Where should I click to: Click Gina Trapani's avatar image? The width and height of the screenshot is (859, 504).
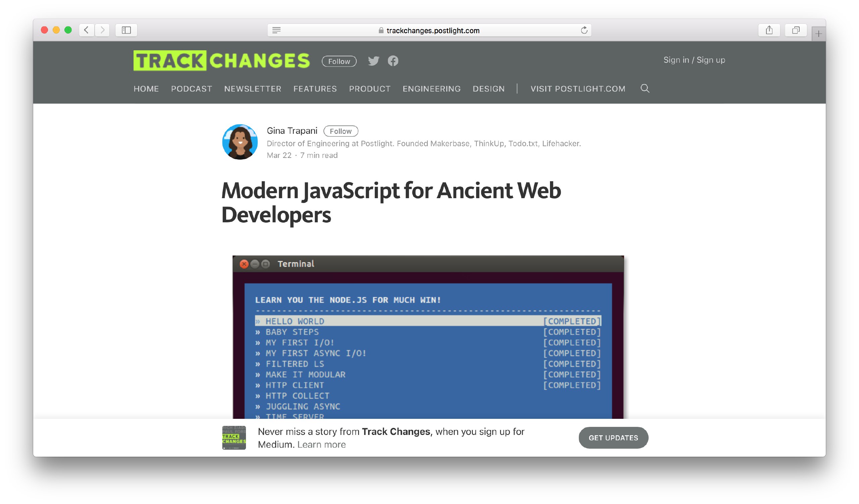point(240,142)
